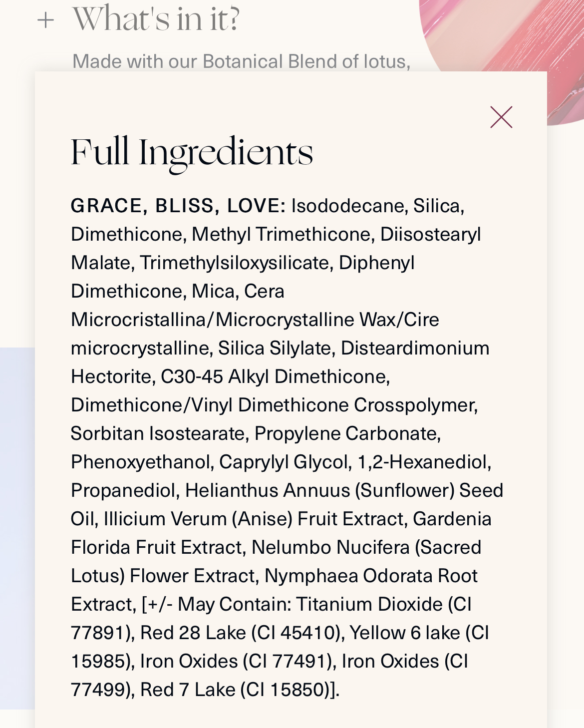Select the Disteardimonium ingredient text
584x728 pixels.
(415, 348)
